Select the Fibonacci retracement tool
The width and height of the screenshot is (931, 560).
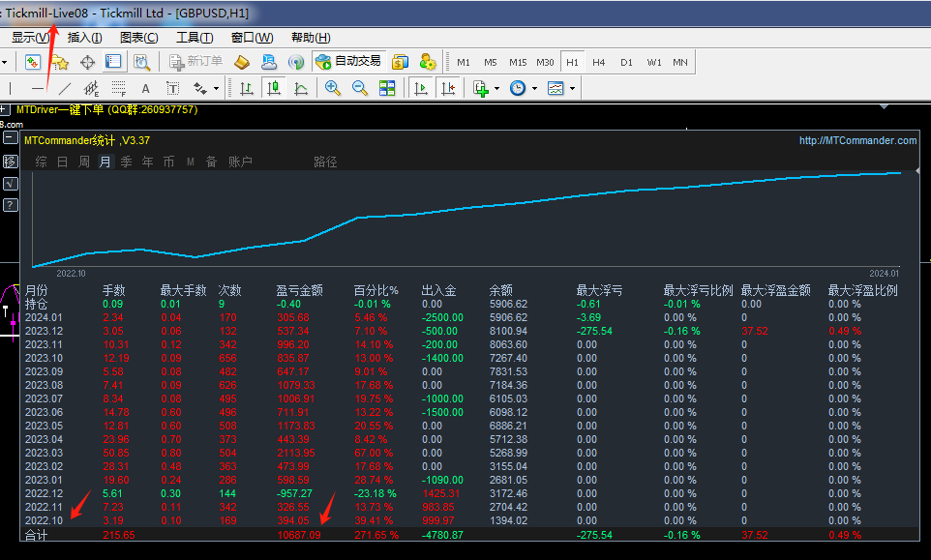[118, 89]
